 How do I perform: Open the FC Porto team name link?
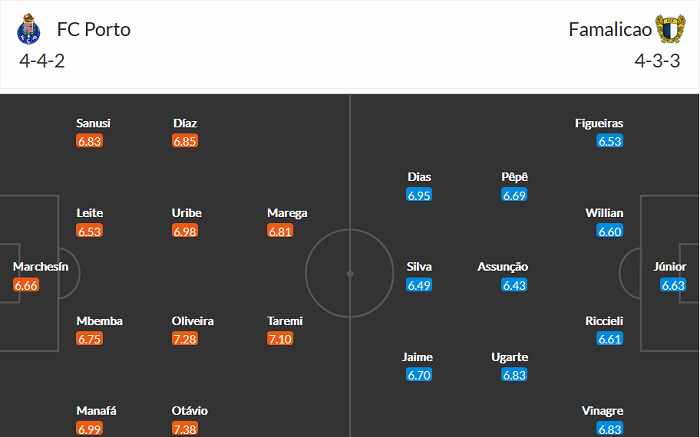(x=94, y=29)
